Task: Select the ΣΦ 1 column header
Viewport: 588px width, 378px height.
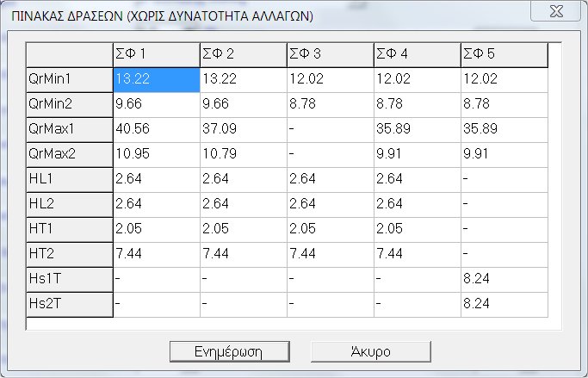Action: (156, 54)
